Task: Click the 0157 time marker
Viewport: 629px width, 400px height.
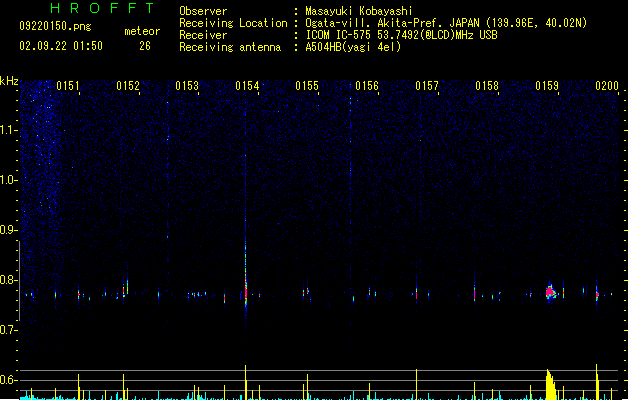Action: (x=427, y=86)
